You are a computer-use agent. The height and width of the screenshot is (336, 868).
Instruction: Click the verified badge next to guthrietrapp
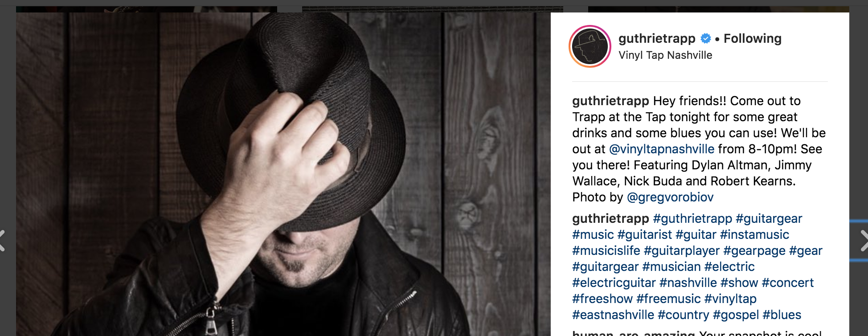(x=706, y=39)
